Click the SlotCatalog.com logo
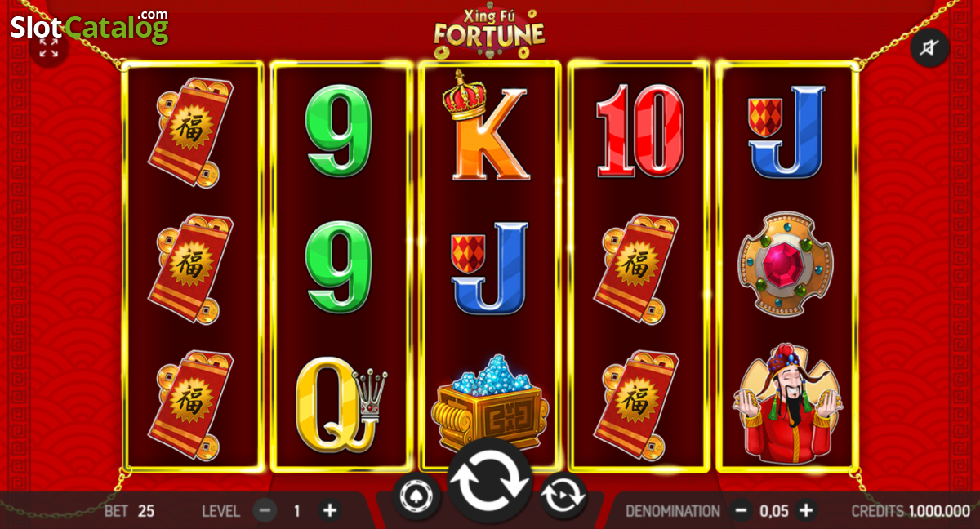Viewport: 980px width, 529px height. click(x=90, y=27)
